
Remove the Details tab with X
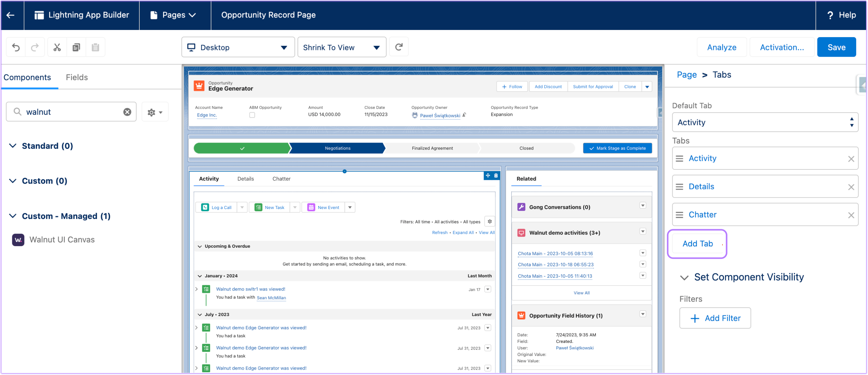click(x=851, y=187)
